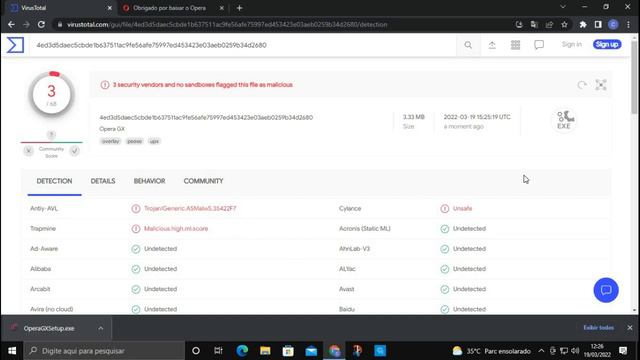Open the browser profile avatar
The height and width of the screenshot is (360, 640).
613,24
